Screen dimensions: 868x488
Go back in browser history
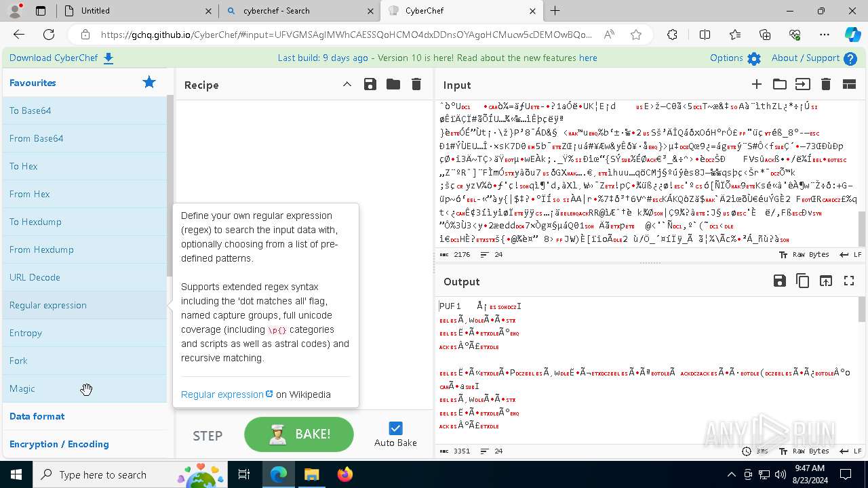19,35
